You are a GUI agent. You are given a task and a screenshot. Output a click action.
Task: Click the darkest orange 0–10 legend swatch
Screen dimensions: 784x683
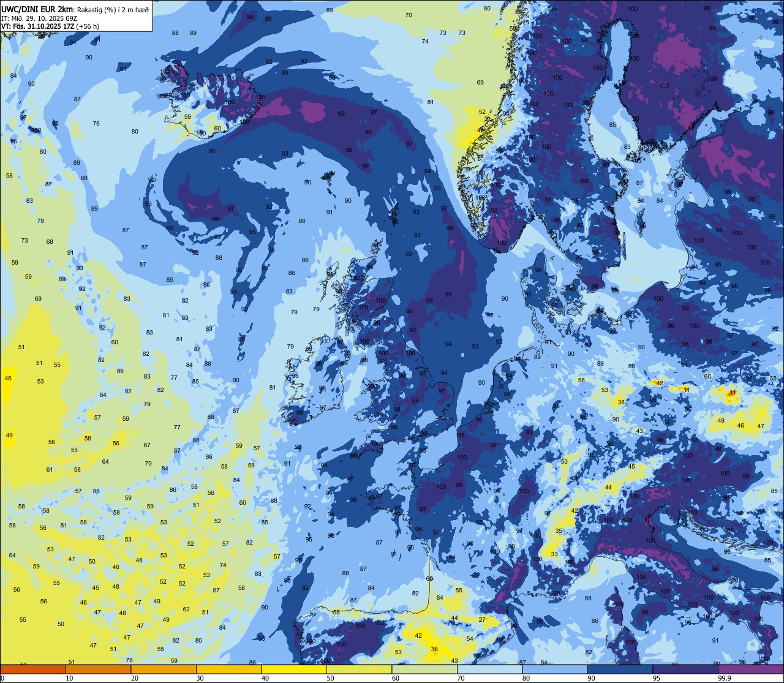33,669
